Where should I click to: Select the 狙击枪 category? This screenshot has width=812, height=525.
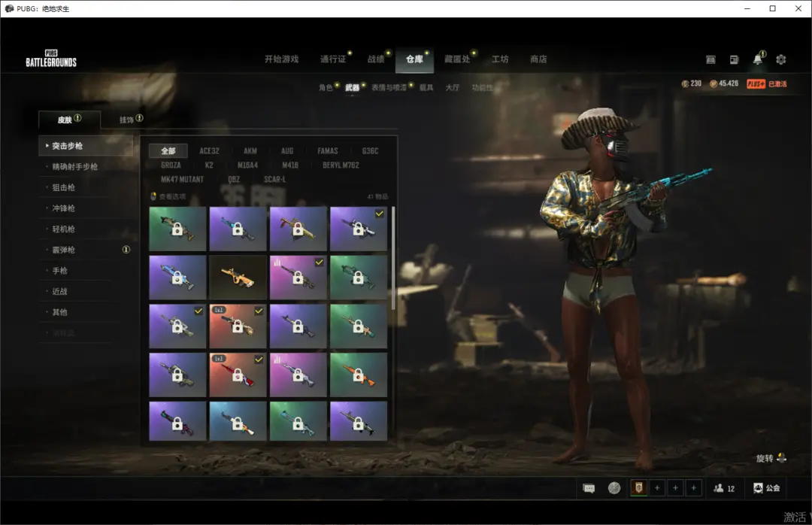(x=64, y=187)
